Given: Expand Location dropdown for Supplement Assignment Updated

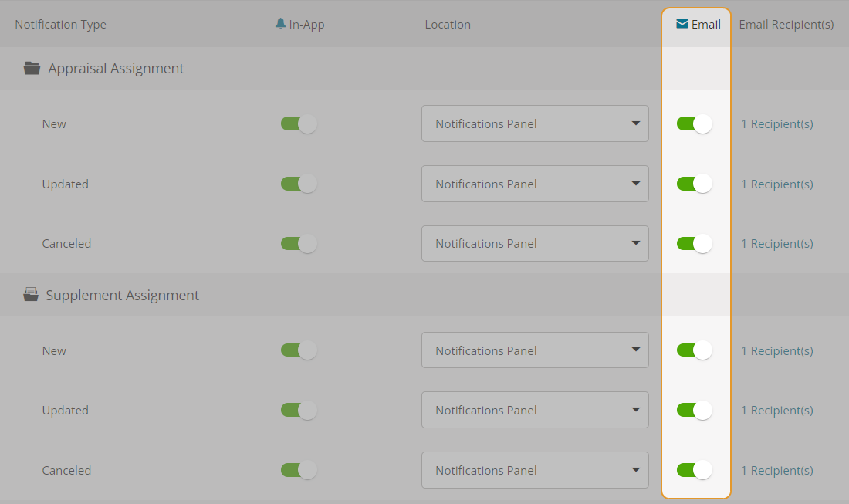Looking at the screenshot, I should coord(535,410).
